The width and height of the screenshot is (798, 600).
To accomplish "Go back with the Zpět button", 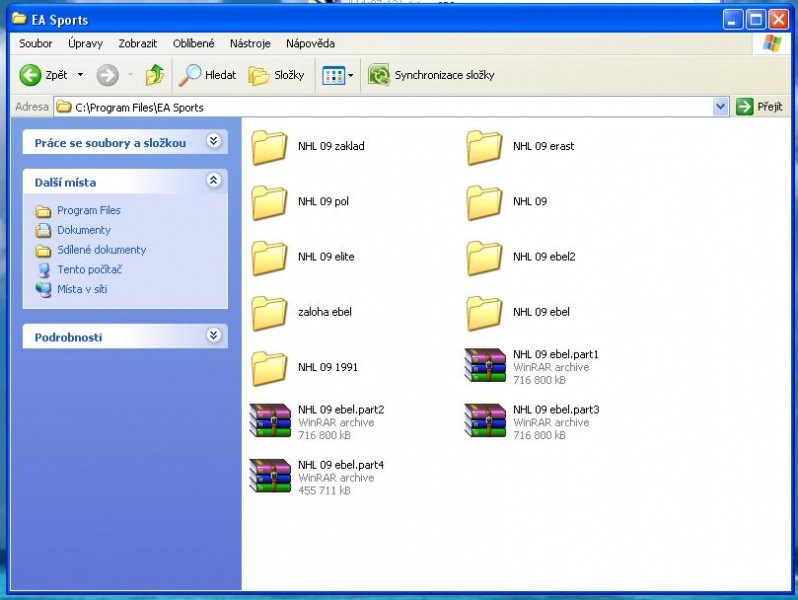I will coord(44,75).
